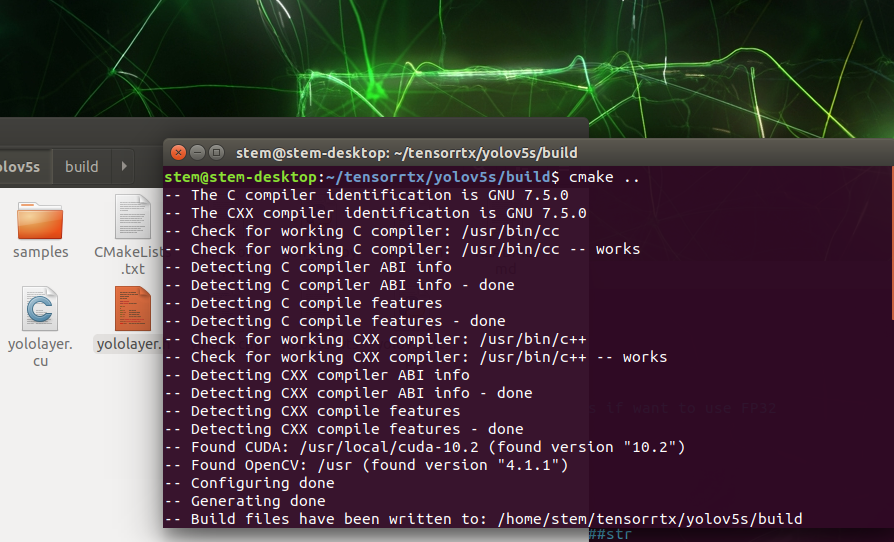Click 'Detecting CXX compile features - done' line

[344, 429]
